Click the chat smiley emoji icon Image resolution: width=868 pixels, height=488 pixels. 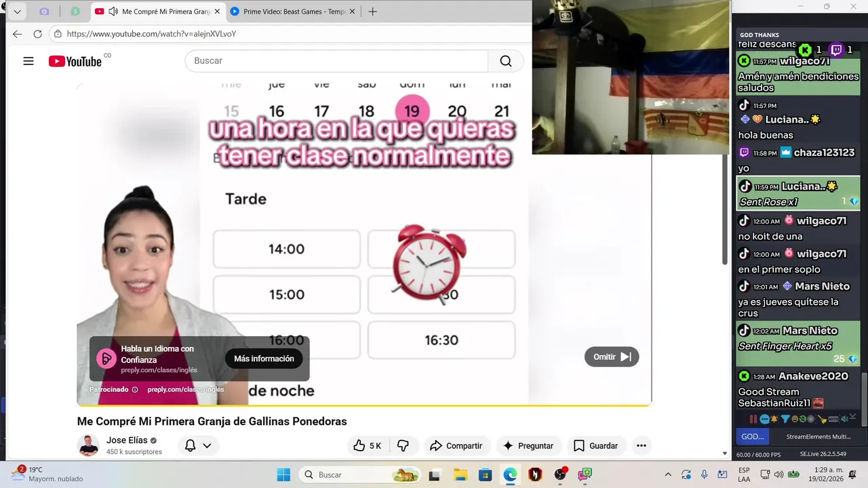tap(795, 419)
